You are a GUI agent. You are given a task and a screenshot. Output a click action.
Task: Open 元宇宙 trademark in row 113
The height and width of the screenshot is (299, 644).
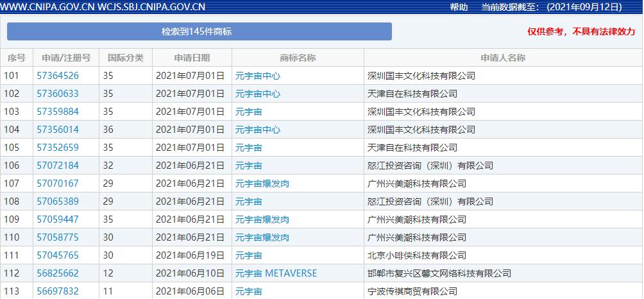click(248, 291)
